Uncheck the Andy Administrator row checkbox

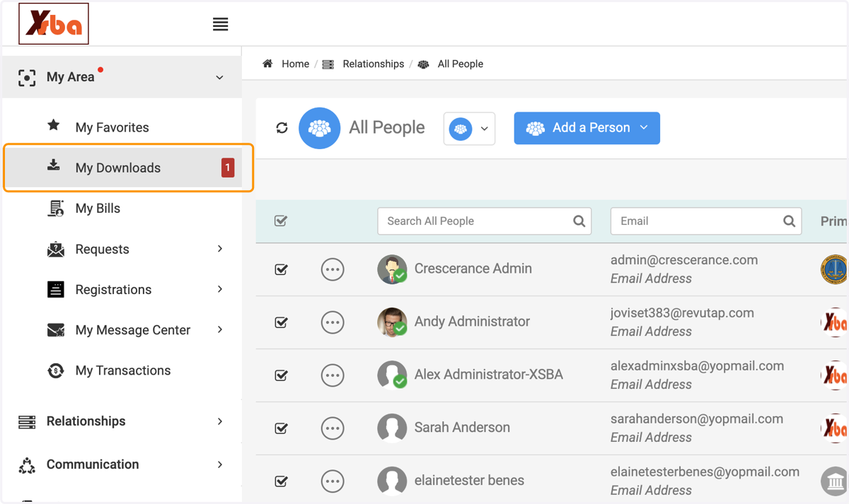(281, 322)
